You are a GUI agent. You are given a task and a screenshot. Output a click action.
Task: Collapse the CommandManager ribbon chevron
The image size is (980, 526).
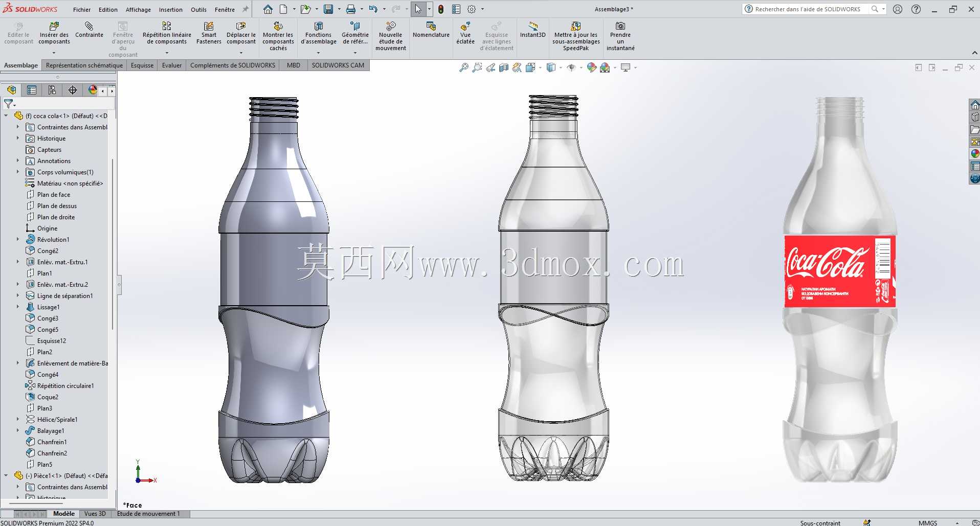pyautogui.click(x=974, y=53)
